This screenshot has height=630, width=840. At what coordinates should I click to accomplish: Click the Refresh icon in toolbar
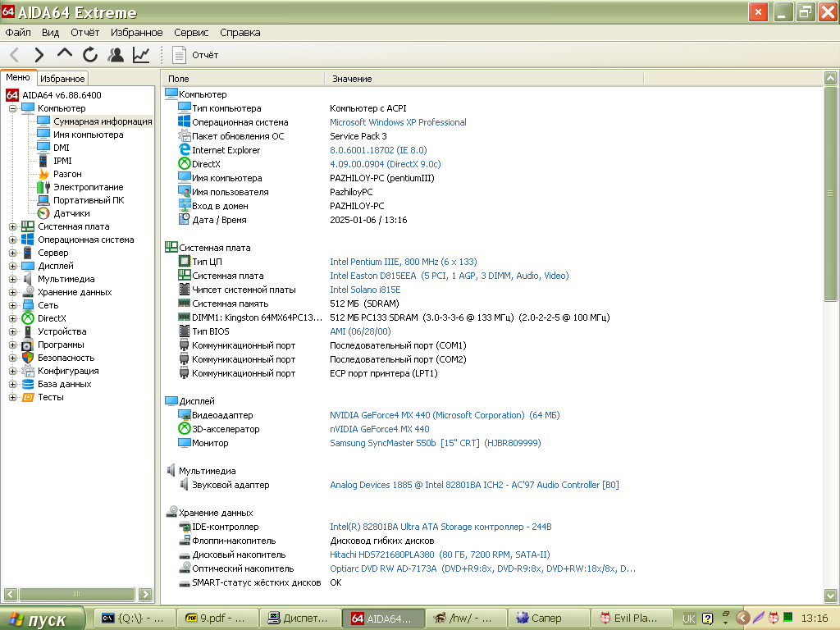90,55
